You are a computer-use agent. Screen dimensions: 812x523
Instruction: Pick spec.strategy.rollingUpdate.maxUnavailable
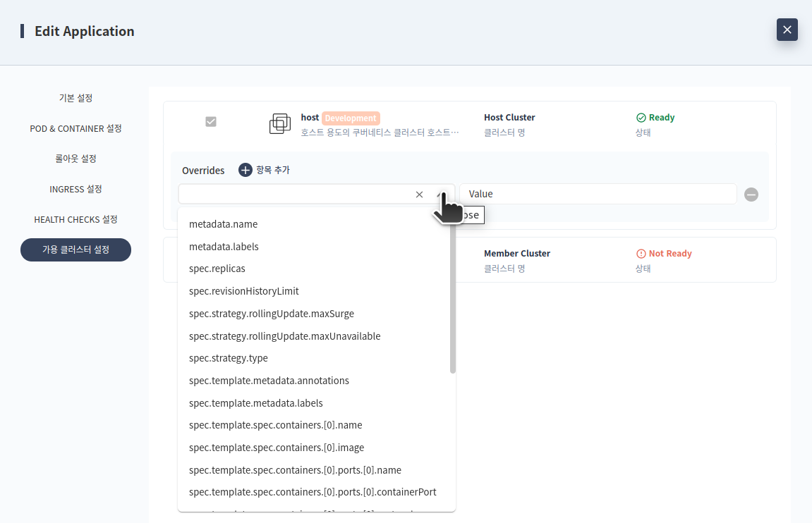point(317,336)
